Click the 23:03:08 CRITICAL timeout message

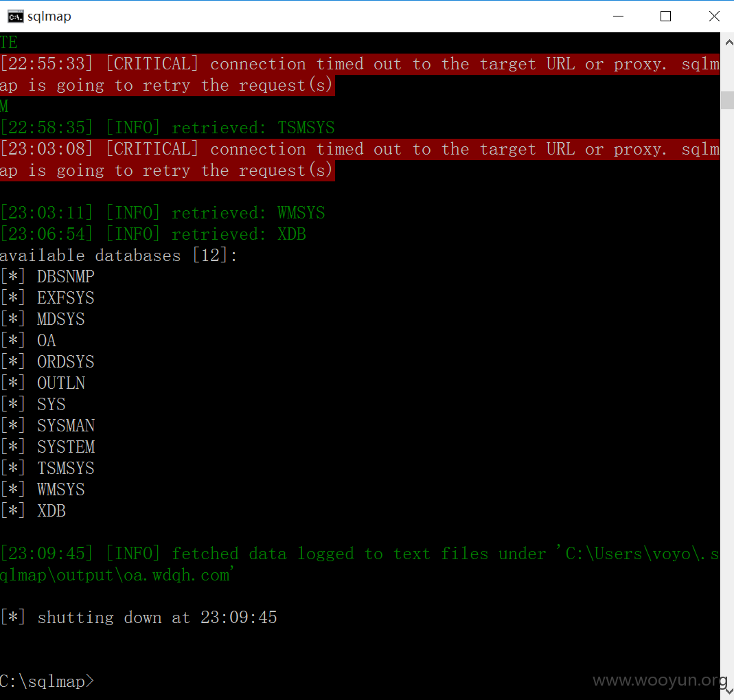pos(360,159)
